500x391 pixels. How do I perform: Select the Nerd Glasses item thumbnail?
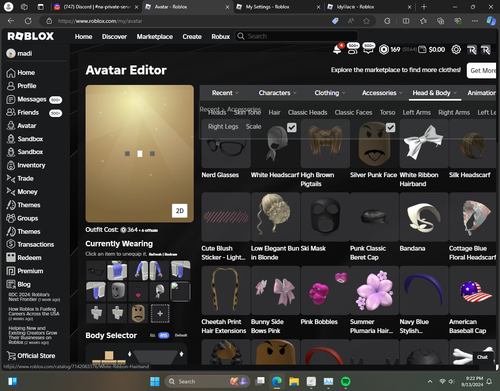226,144
